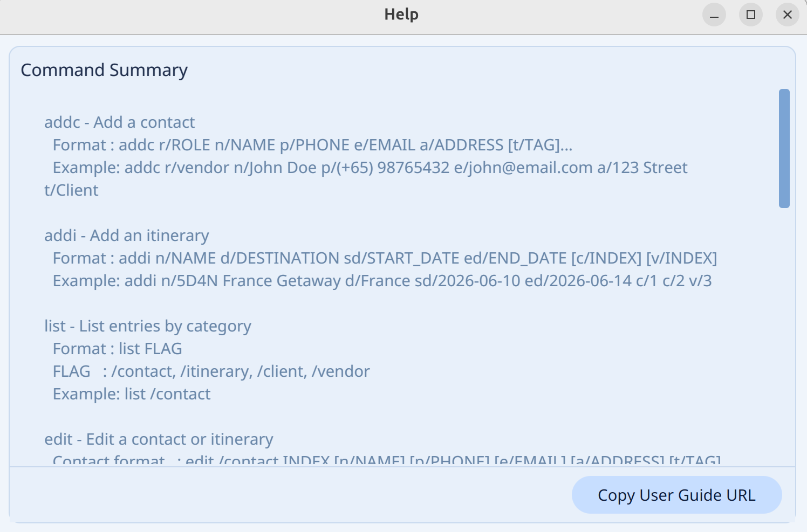807x532 pixels.
Task: Click the 't/Client' wrapped text line
Action: 71,190
